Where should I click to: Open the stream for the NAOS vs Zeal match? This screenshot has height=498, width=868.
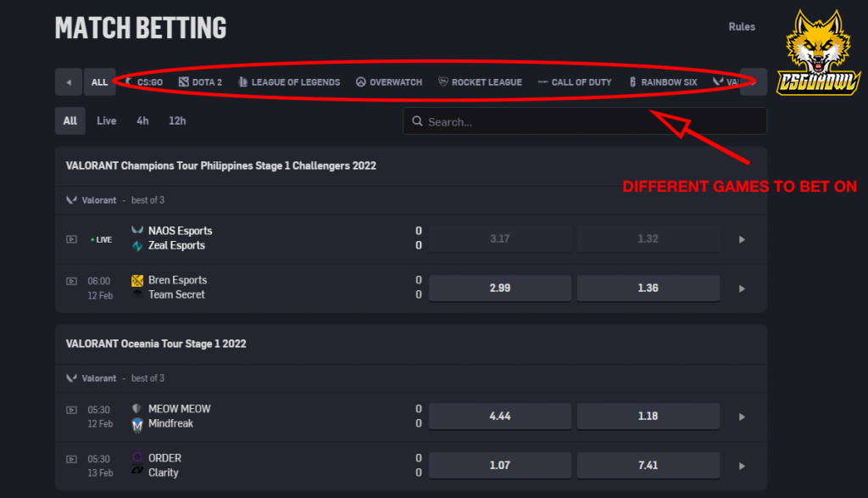(73, 238)
